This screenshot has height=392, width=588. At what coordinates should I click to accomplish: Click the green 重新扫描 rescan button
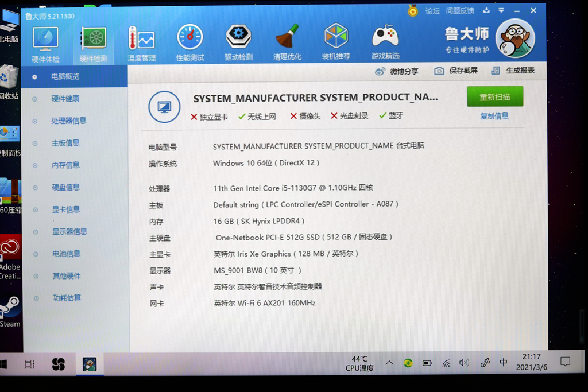[x=495, y=96]
